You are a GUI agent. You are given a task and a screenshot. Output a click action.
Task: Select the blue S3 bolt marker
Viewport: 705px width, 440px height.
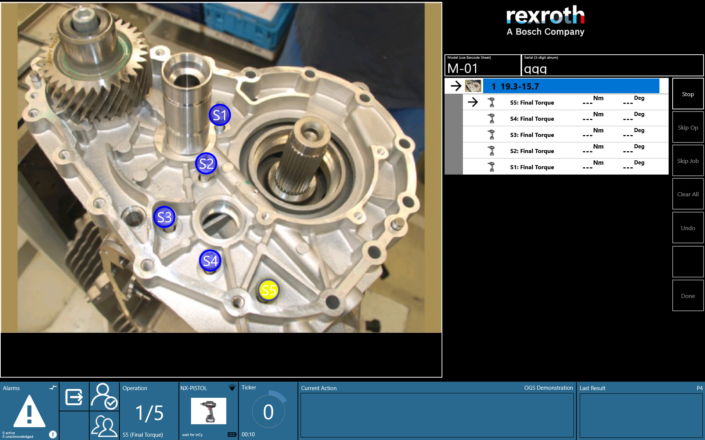click(x=164, y=216)
